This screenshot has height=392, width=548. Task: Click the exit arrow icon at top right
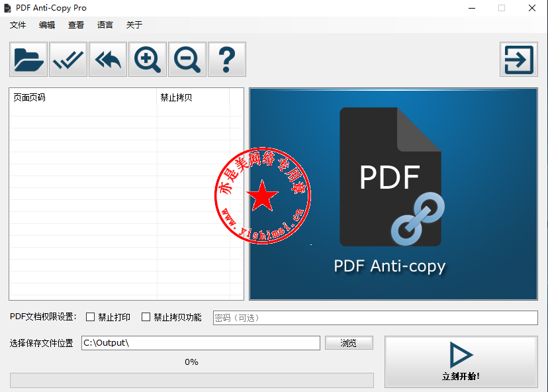point(519,60)
